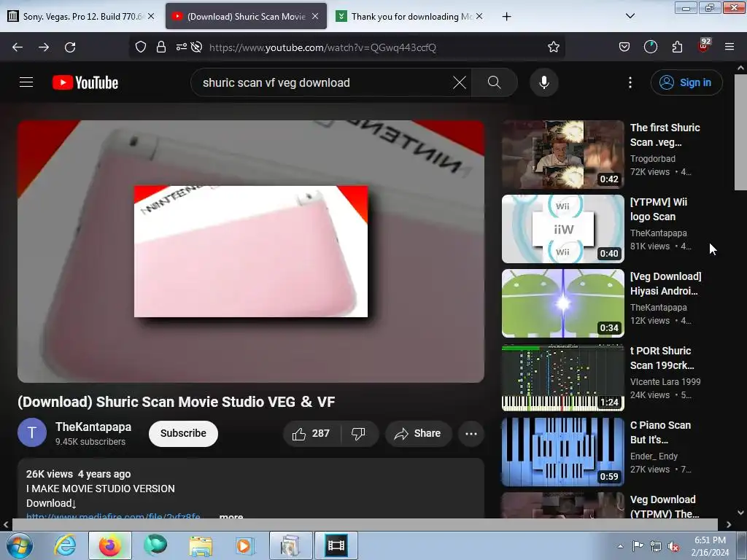Open the tracking protection shield panel
This screenshot has height=560, width=747.
141,47
